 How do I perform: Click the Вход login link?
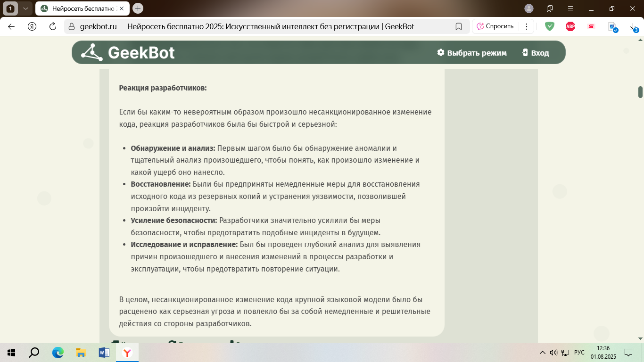coord(535,53)
